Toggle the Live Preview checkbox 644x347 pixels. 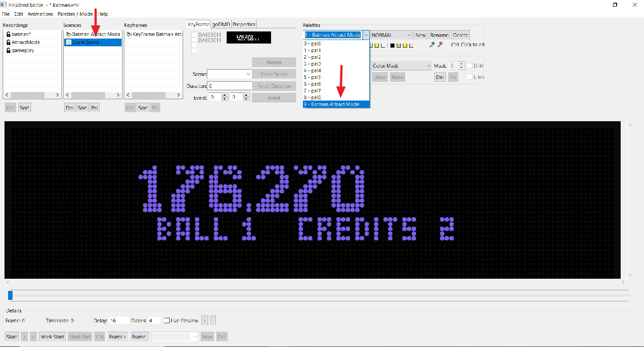(x=166, y=321)
